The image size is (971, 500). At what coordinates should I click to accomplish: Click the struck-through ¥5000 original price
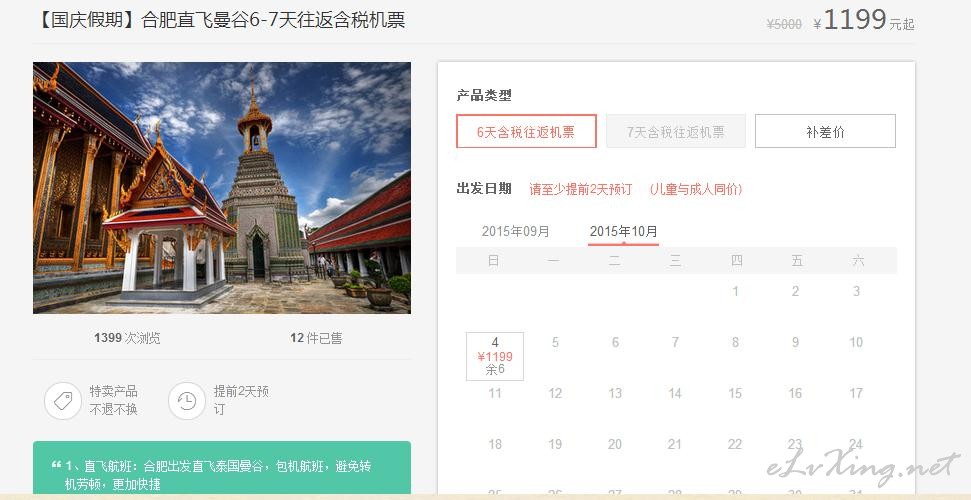[784, 24]
